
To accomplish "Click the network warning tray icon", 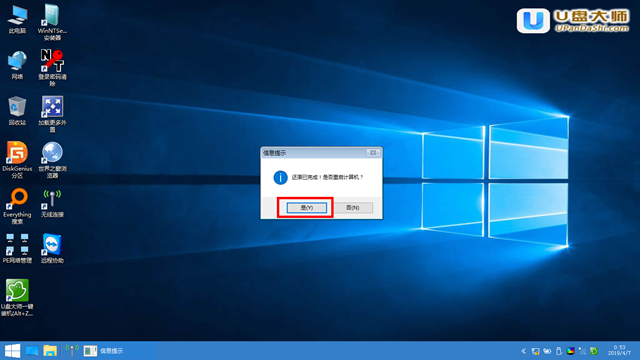I will (x=536, y=351).
